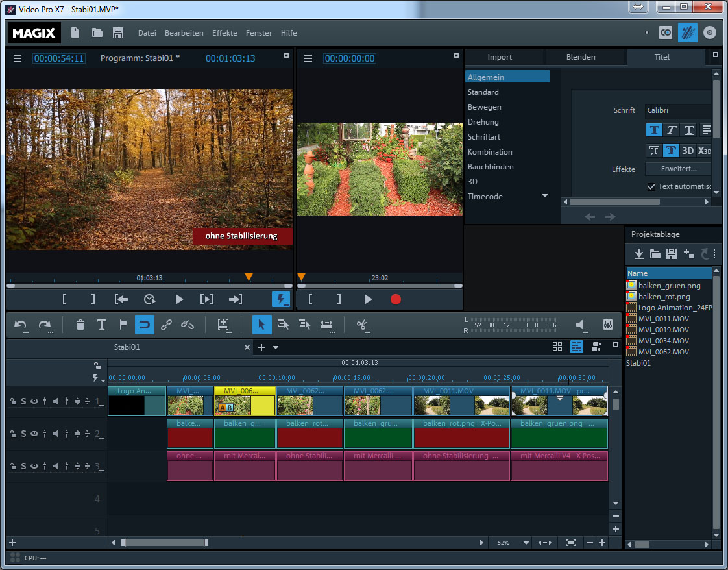728x570 pixels.
Task: Play the program monitor video
Action: pyautogui.click(x=178, y=300)
